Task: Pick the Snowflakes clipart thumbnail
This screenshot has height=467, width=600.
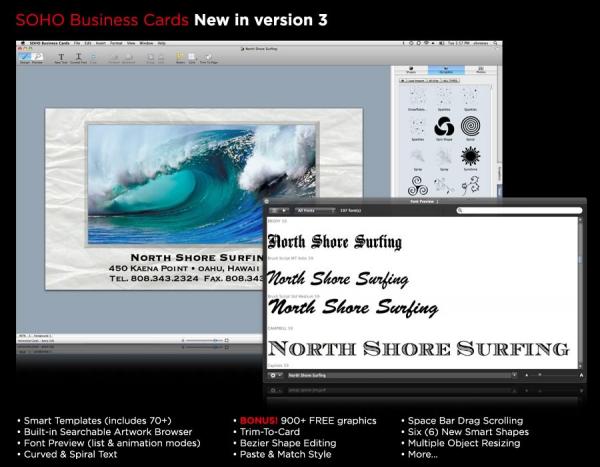Action: coord(417,98)
